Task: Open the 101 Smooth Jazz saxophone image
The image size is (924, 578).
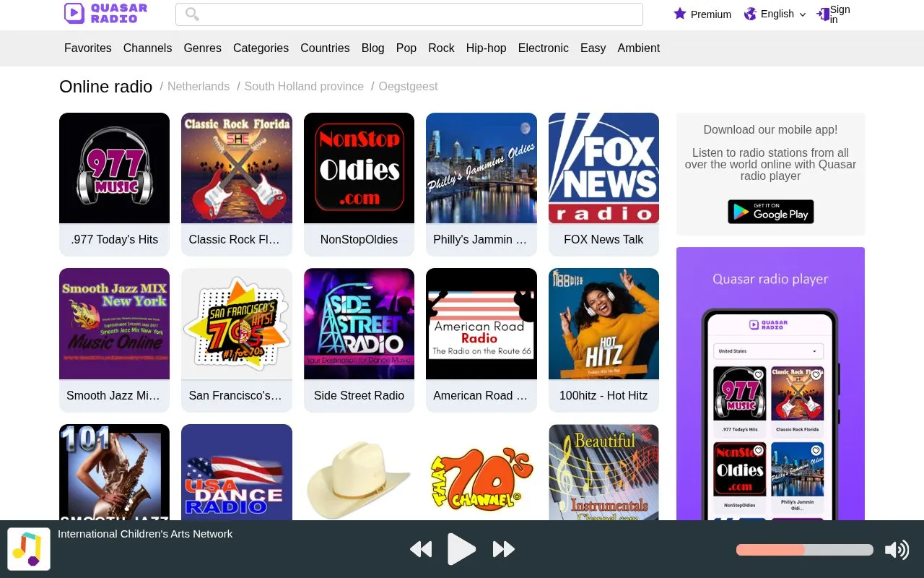Action: point(114,472)
